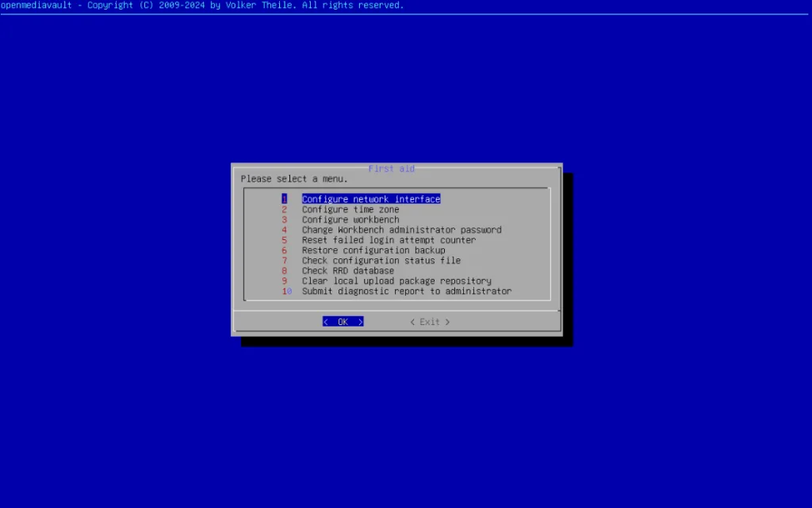
Task: Select Check configuration status file
Action: point(381,261)
